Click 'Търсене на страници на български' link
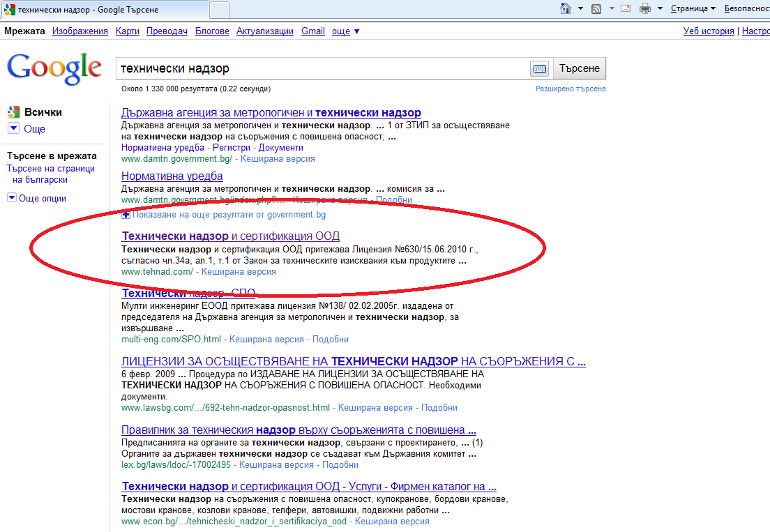The image size is (770, 532). click(x=51, y=174)
